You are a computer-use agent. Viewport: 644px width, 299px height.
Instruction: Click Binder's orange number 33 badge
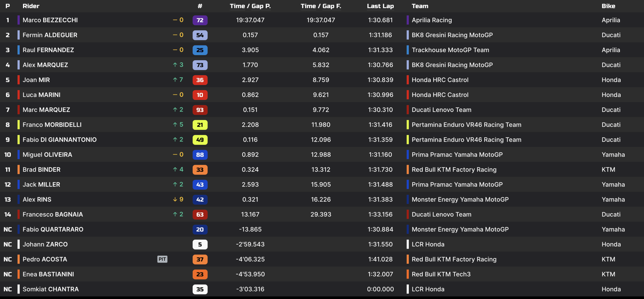(200, 170)
